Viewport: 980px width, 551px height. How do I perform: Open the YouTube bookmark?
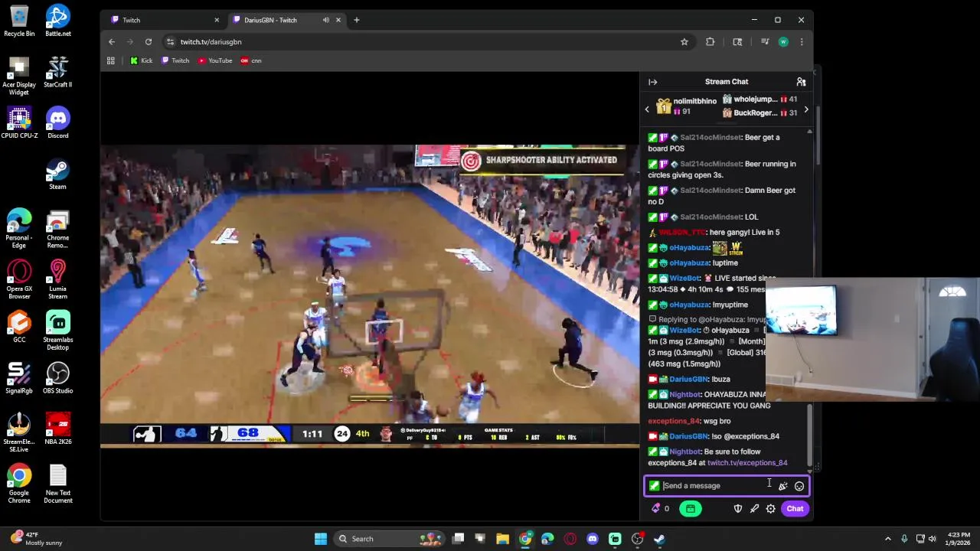tap(215, 60)
